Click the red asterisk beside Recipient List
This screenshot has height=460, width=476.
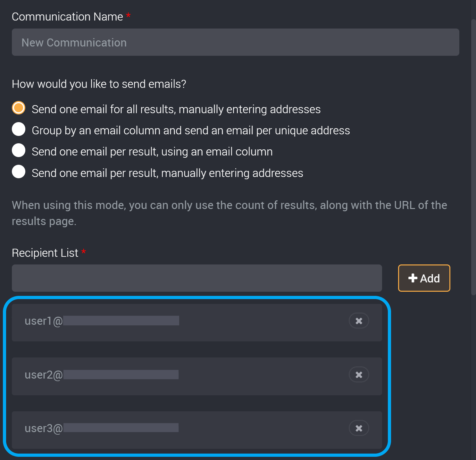(84, 252)
